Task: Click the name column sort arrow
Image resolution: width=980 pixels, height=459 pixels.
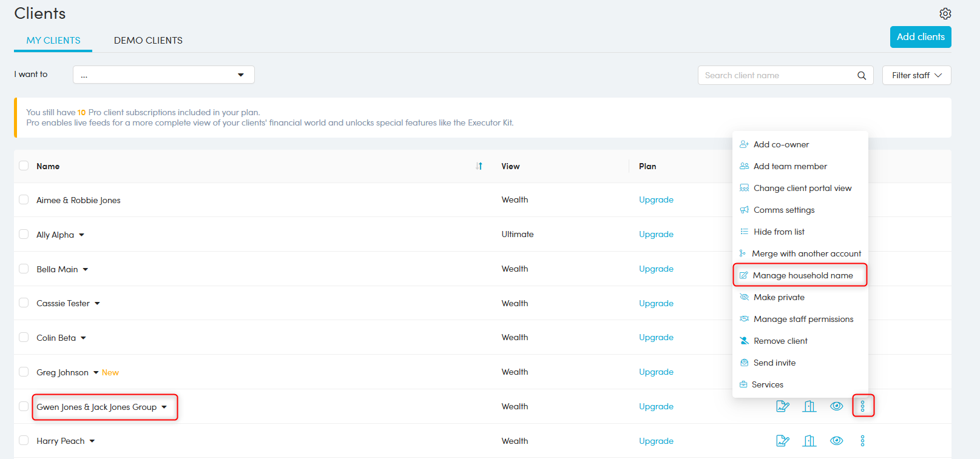Action: click(x=479, y=166)
